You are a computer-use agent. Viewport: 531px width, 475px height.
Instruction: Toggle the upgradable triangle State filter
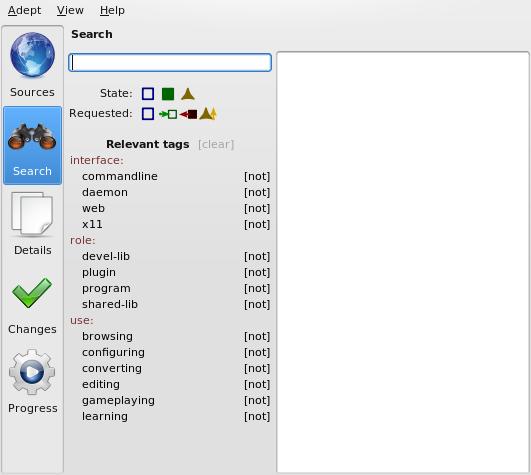point(188,94)
